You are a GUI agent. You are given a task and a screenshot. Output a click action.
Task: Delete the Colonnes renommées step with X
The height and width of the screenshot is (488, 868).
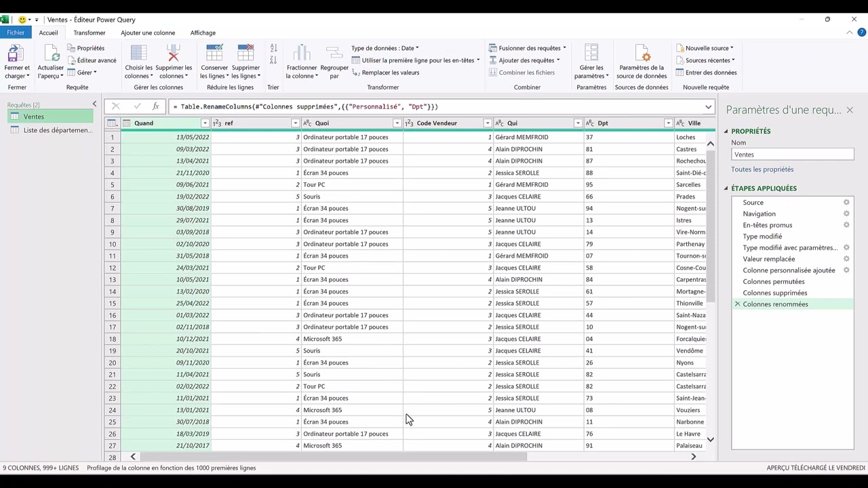coord(737,304)
